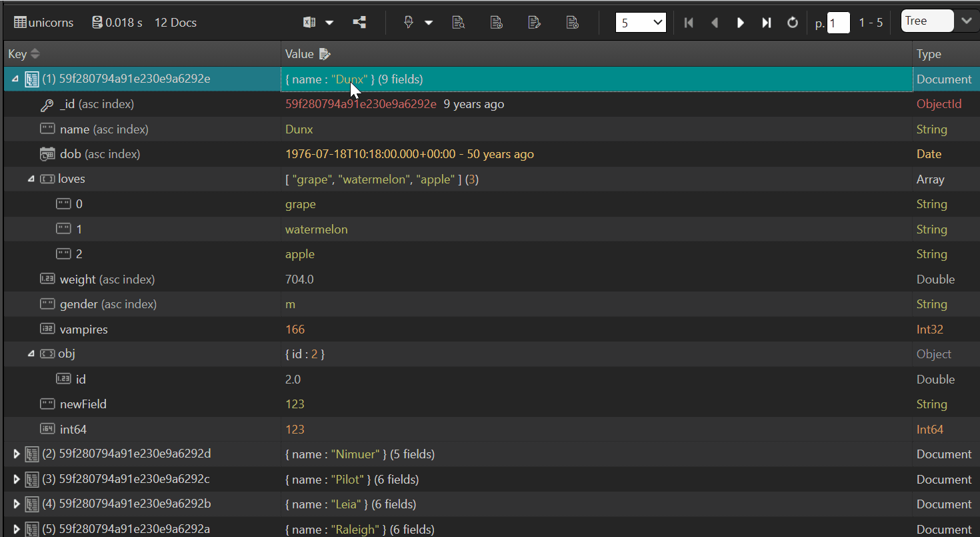This screenshot has width=980, height=537.
Task: Sort by the Key column header
Action: (x=23, y=54)
